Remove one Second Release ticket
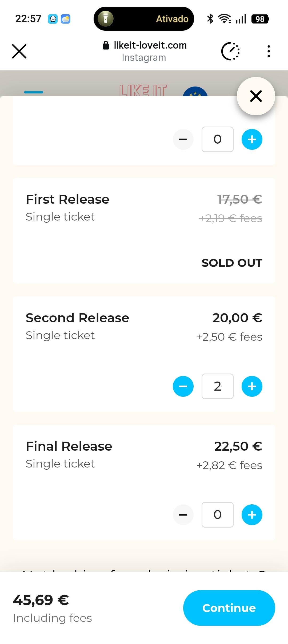The width and height of the screenshot is (288, 644). (x=183, y=386)
